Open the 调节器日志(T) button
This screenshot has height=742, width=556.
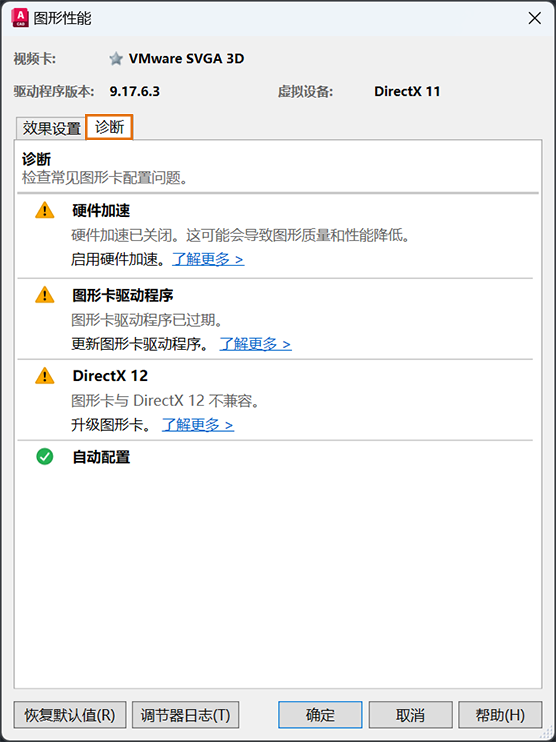click(185, 715)
